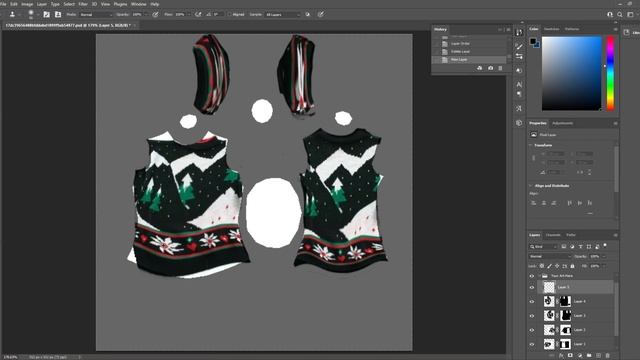
Task: Toggle the Brush Settings panel icon
Action: point(47,14)
